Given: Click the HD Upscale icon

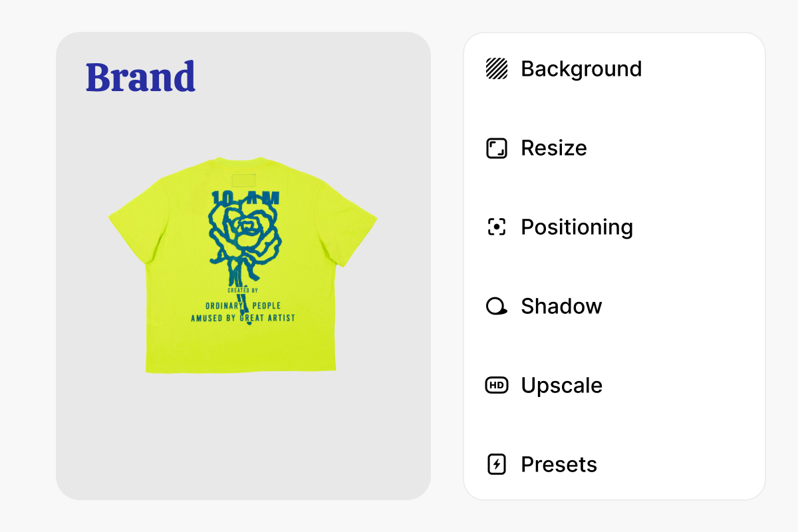Looking at the screenshot, I should pos(497,385).
